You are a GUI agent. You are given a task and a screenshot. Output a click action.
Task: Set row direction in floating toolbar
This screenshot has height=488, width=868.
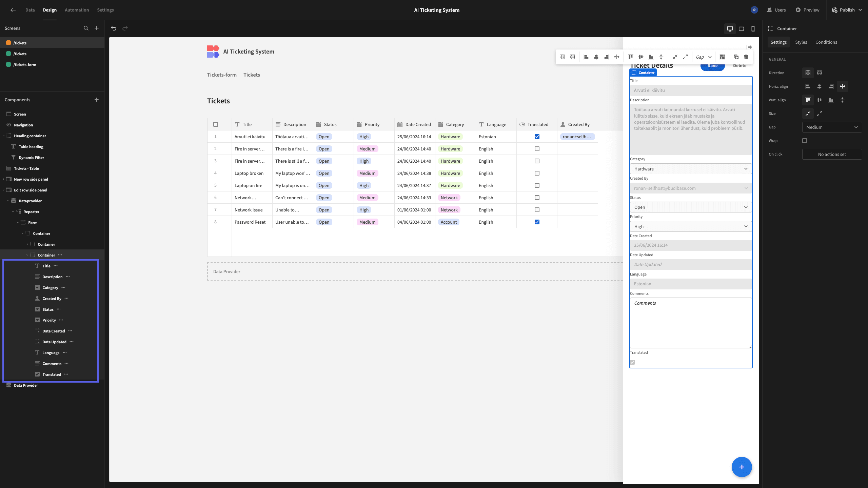pos(572,57)
